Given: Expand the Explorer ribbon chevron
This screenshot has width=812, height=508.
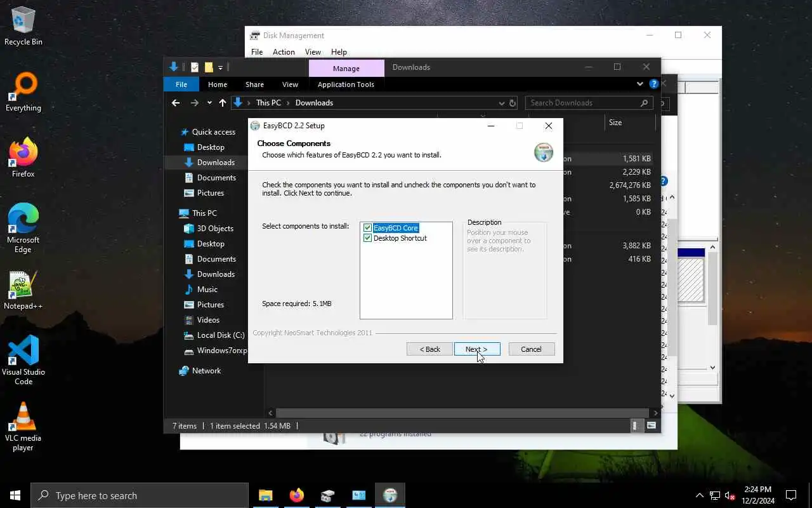Looking at the screenshot, I should click(639, 84).
